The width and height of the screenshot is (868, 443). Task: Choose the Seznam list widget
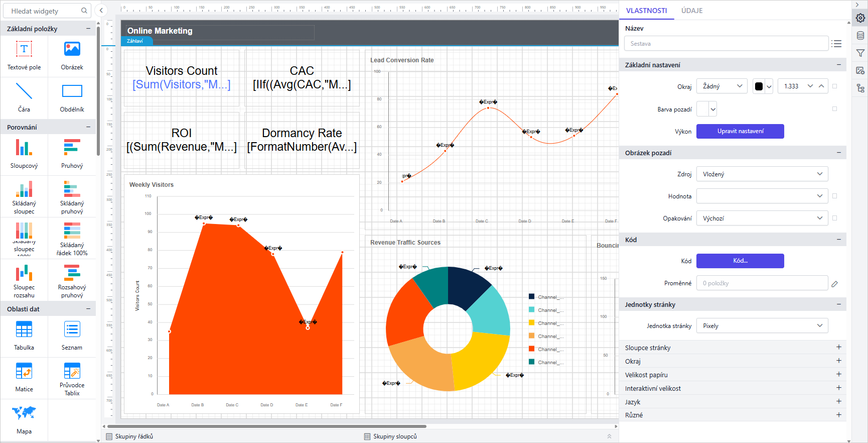[x=72, y=336]
